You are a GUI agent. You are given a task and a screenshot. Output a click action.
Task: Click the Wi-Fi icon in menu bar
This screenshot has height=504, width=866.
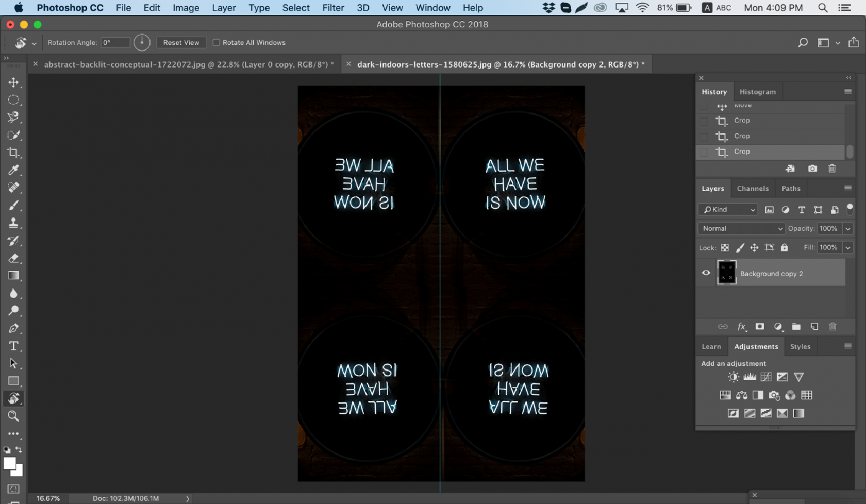[642, 8]
